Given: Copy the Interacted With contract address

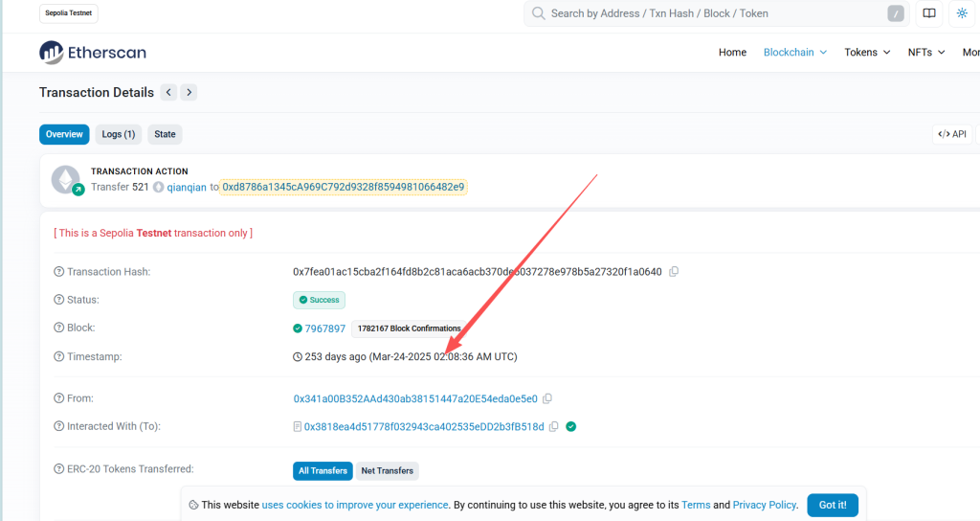Looking at the screenshot, I should (x=554, y=426).
